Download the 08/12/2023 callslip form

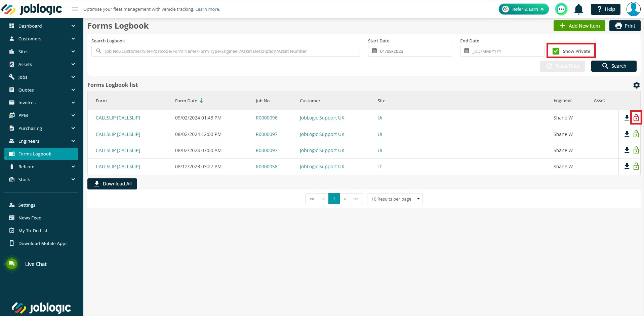point(627,166)
